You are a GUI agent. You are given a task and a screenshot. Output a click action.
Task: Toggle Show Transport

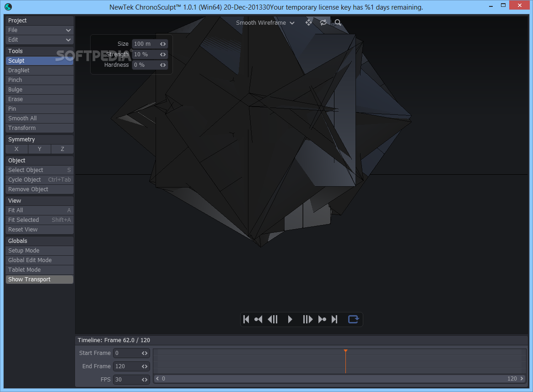coord(39,279)
